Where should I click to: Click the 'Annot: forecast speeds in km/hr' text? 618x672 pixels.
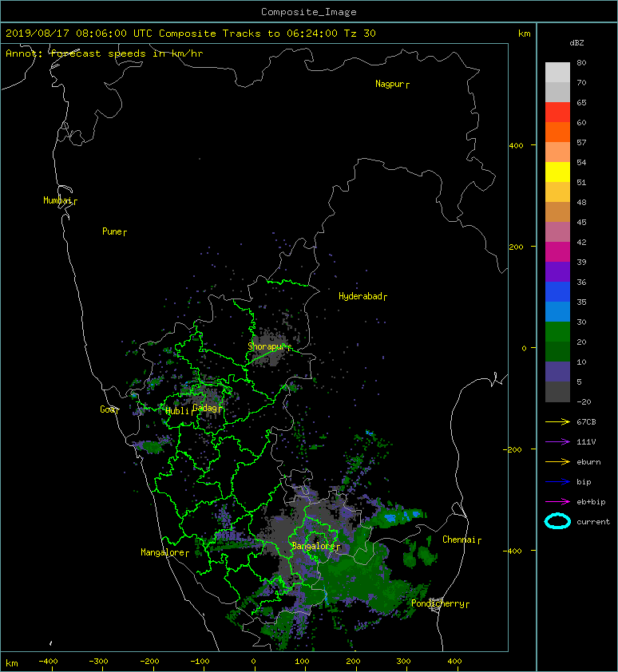[105, 53]
